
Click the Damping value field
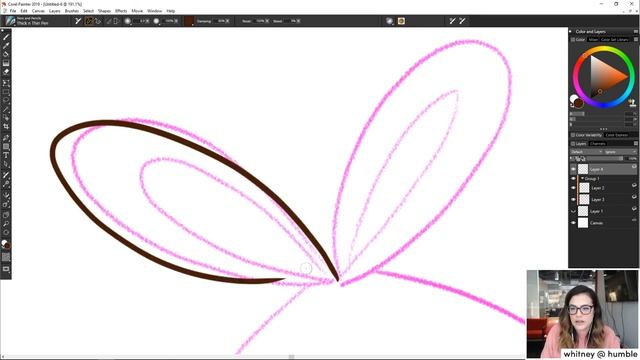point(222,21)
